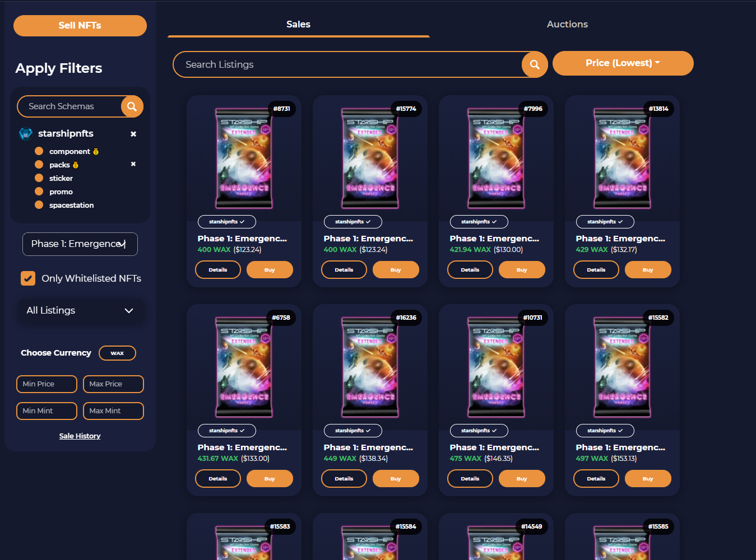View Details for pack #15582
The height and width of the screenshot is (560, 756).
pos(596,479)
